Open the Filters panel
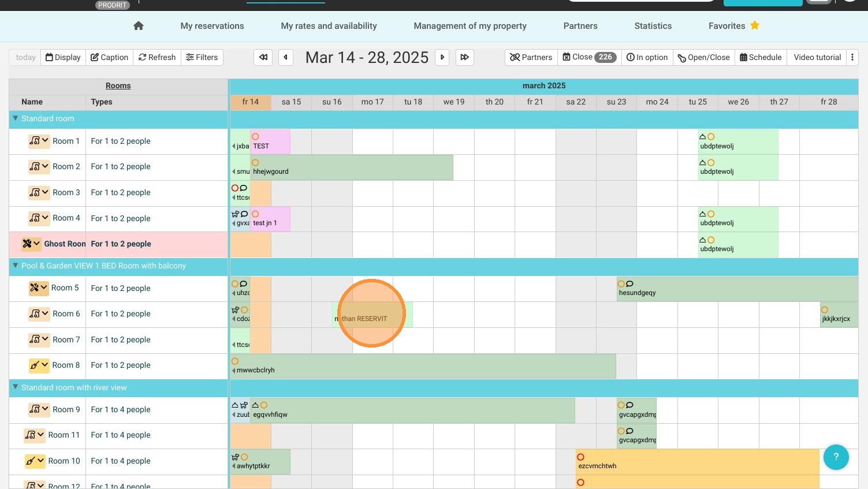The image size is (868, 489). coord(202,57)
